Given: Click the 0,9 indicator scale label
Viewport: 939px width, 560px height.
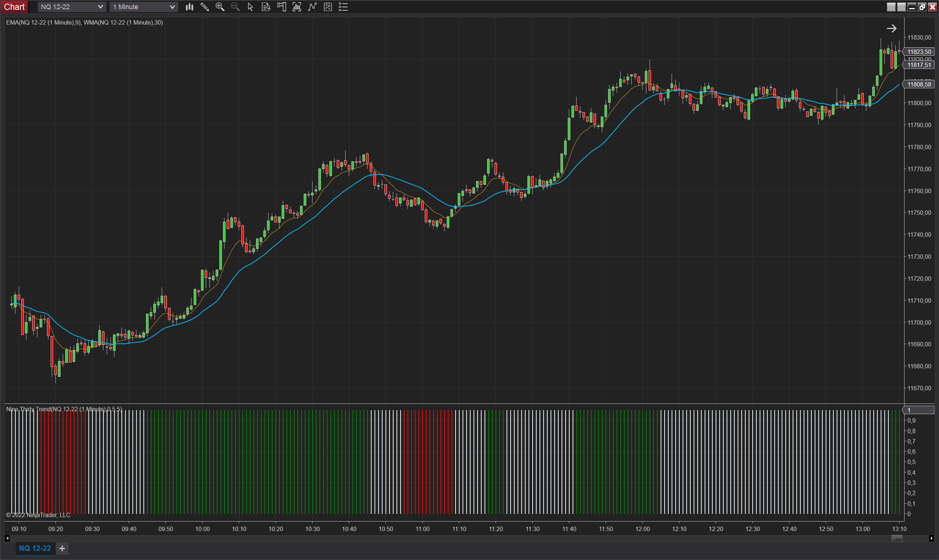Looking at the screenshot, I should click(x=911, y=421).
